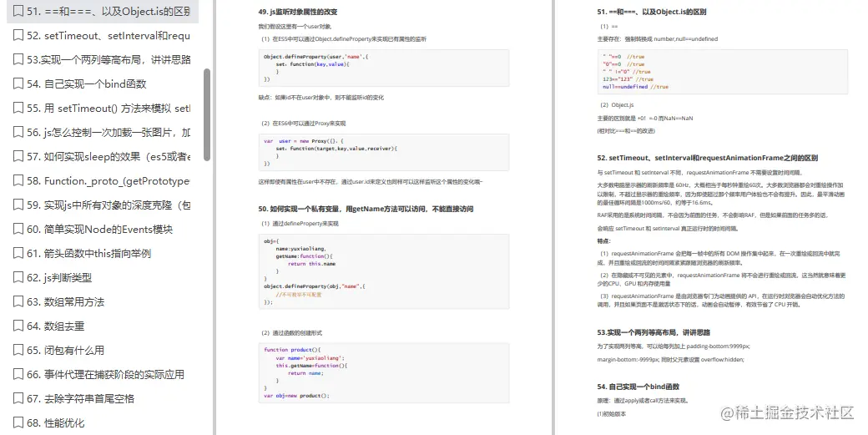Image resolution: width=868 pixels, height=435 pixels.
Task: Click bookmark icon beside item 64
Action: coord(18,326)
